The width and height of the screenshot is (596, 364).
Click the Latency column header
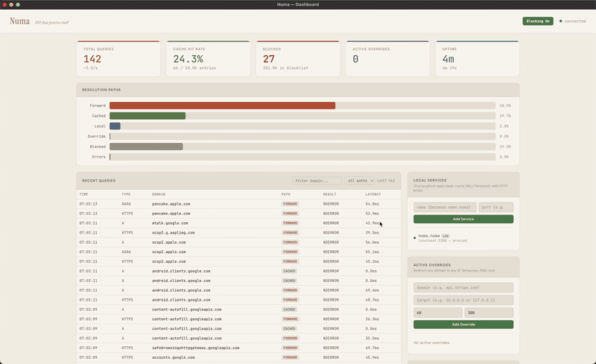pyautogui.click(x=373, y=194)
